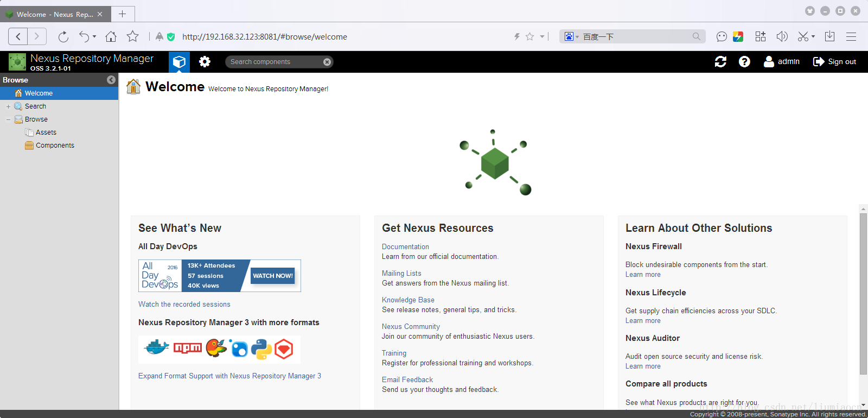Select Welcome in the sidebar tree
868x418 pixels.
pos(59,93)
